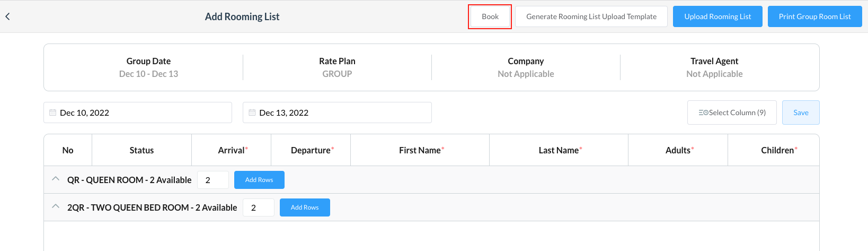Viewport: 868px width, 251px height.
Task: Collapse the 2QR - TWO QUEEN BED ROOM section
Action: tap(56, 207)
